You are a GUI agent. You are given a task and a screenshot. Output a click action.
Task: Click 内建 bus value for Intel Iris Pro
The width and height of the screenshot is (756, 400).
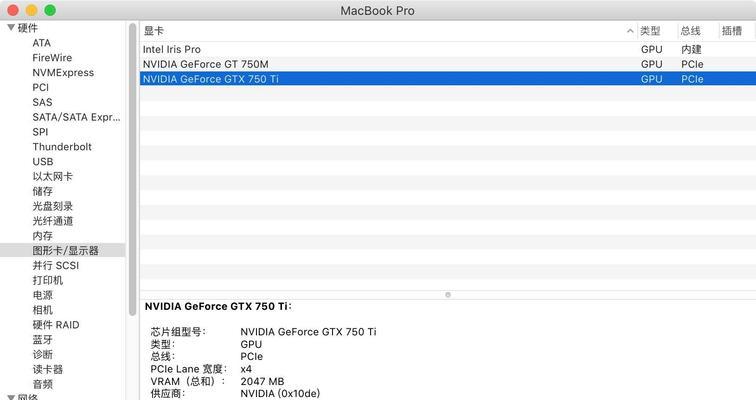pos(691,49)
